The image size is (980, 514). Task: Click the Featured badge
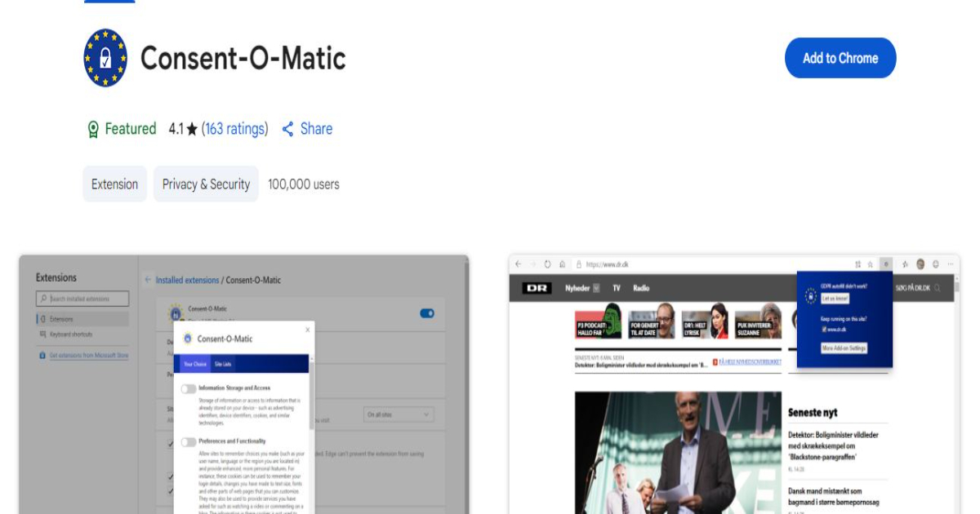click(x=121, y=129)
